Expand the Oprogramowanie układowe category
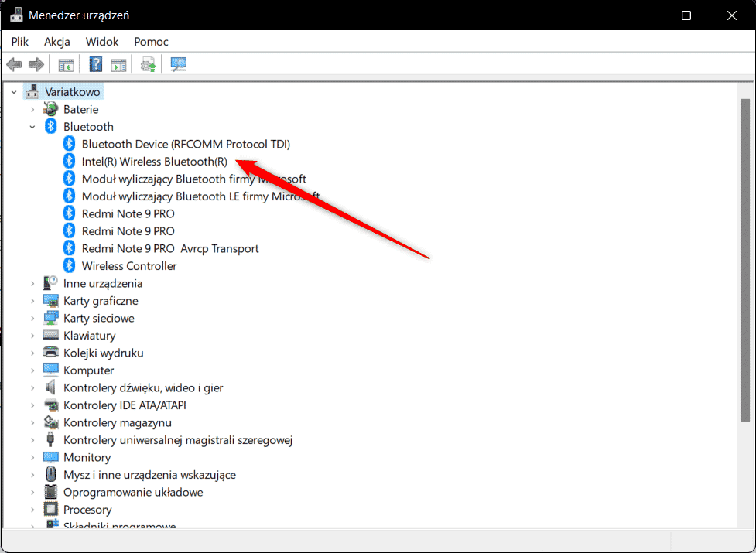The height and width of the screenshot is (553, 756). pos(32,493)
